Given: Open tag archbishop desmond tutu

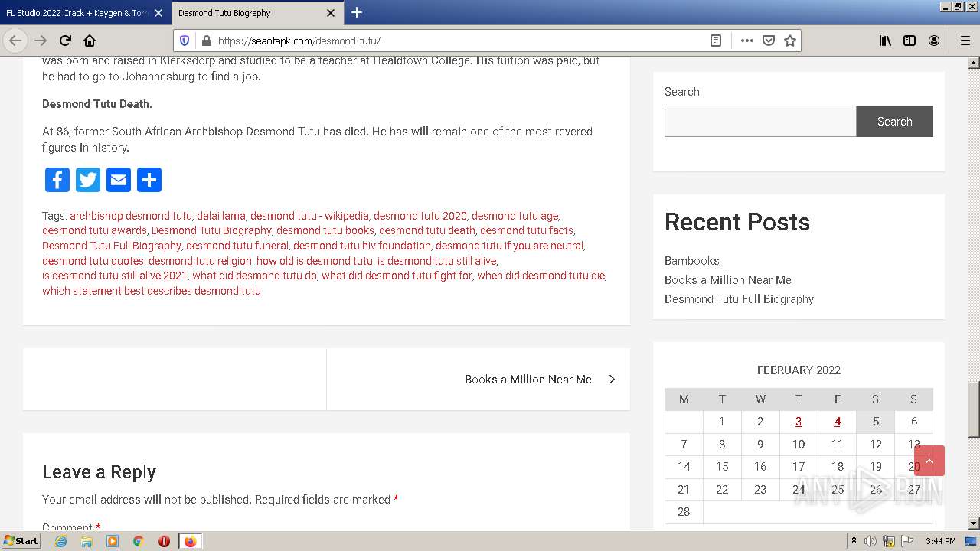Looking at the screenshot, I should tap(131, 216).
